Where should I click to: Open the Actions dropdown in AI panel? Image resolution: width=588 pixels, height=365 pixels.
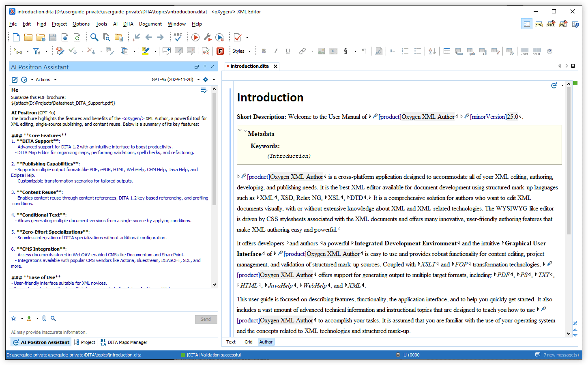click(46, 79)
